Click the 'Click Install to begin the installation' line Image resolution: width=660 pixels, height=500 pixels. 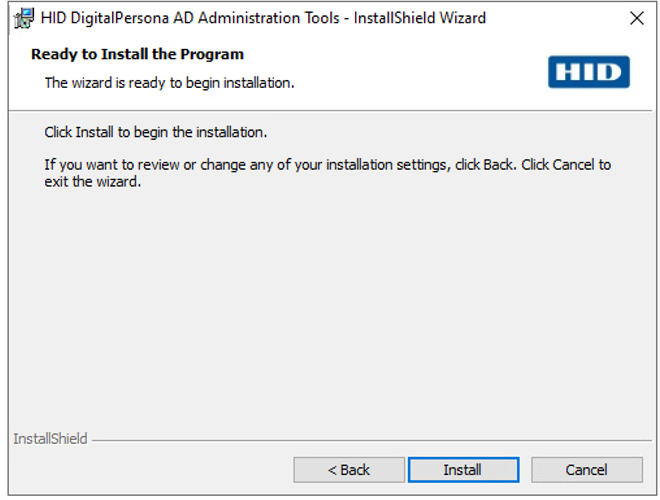[x=156, y=132]
